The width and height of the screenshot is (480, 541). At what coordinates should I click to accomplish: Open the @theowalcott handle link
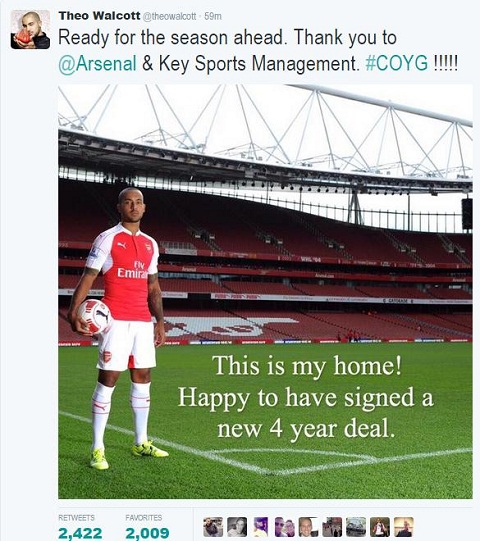pyautogui.click(x=169, y=16)
